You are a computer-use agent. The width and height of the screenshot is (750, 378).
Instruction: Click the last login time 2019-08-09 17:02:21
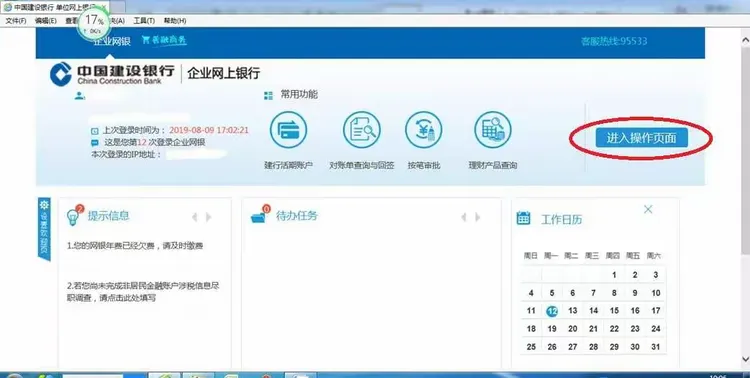tap(209, 130)
